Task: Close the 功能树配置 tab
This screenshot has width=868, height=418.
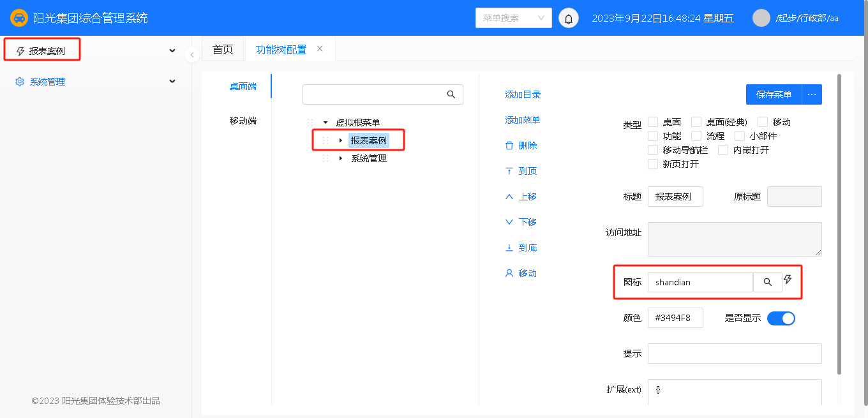Action: coord(320,49)
